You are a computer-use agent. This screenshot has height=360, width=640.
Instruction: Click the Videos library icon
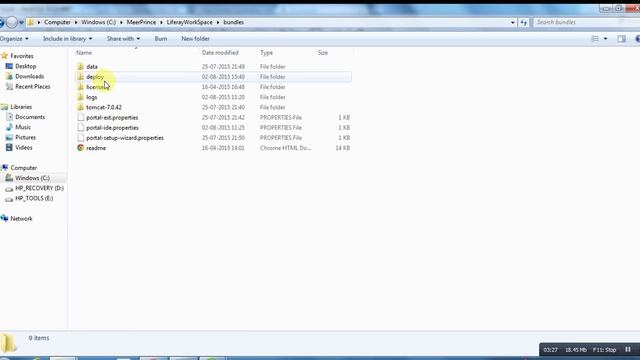click(9, 147)
